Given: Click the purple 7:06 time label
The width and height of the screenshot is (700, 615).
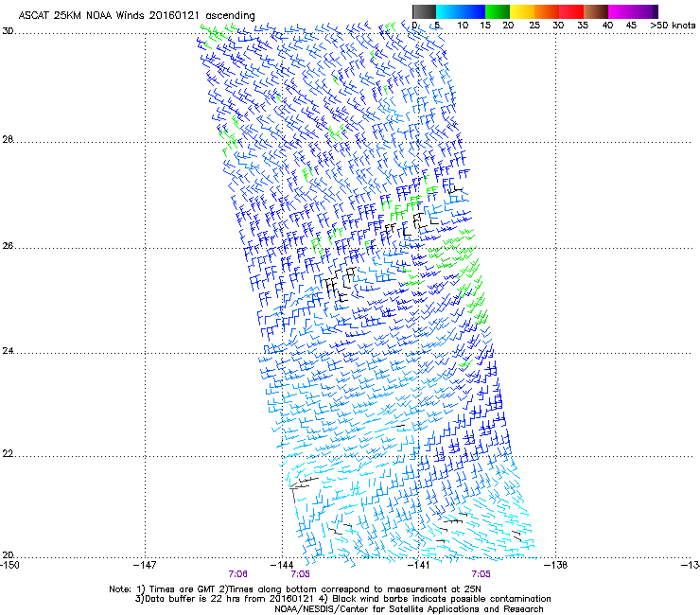Looking at the screenshot, I should (x=238, y=574).
